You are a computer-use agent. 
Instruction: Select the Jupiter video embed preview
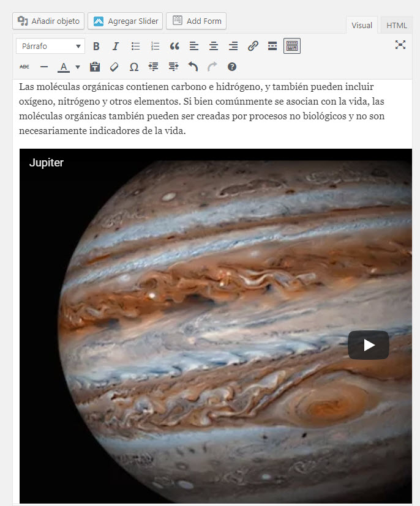[216, 326]
